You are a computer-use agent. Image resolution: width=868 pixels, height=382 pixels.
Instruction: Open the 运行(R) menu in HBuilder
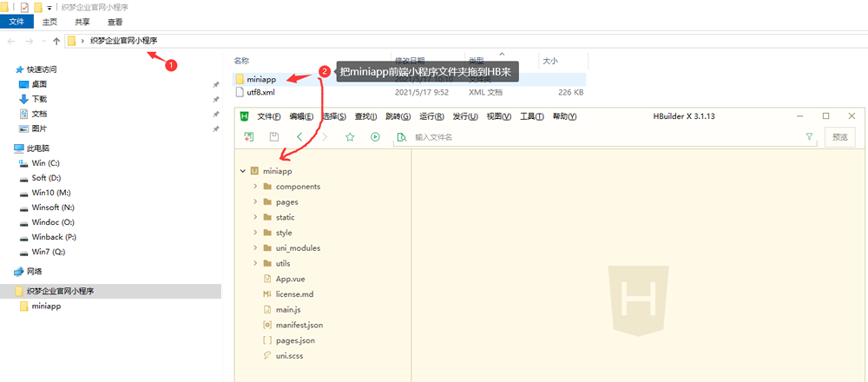[431, 116]
